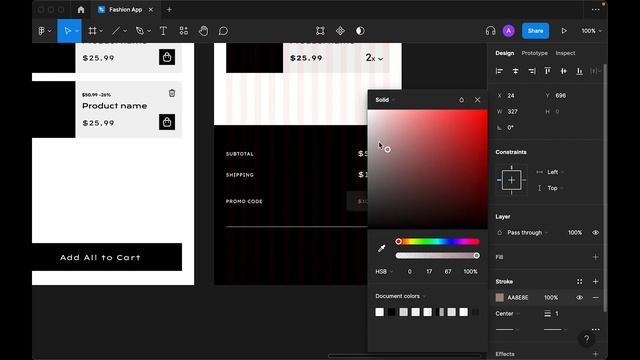
Task: Click the Present play icon
Action: (564, 31)
